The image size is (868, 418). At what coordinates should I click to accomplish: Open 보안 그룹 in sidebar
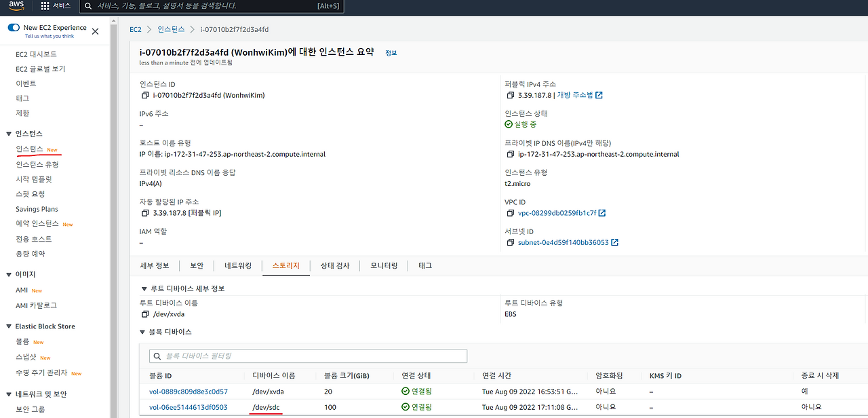[31, 409]
